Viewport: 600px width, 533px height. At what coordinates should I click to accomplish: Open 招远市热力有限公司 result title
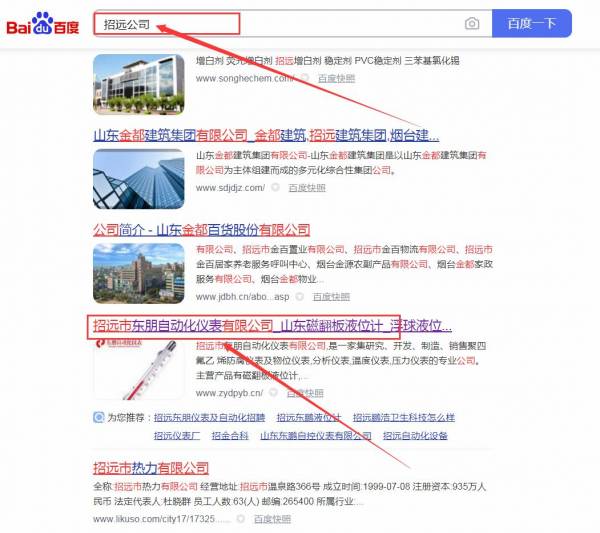[x=150, y=468]
